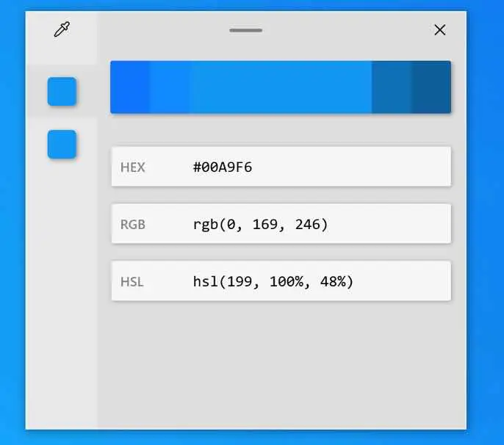Copy the RGB value rgb(0, 169, 246)
The width and height of the screenshot is (504, 445).
point(281,224)
